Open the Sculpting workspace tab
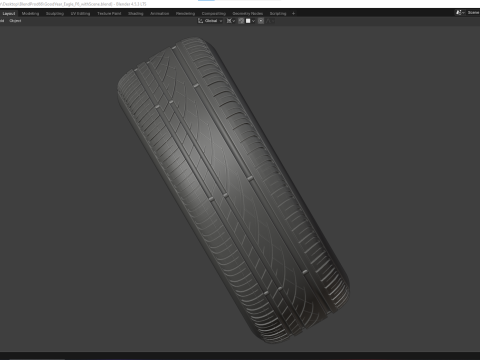480x360 pixels. point(55,14)
